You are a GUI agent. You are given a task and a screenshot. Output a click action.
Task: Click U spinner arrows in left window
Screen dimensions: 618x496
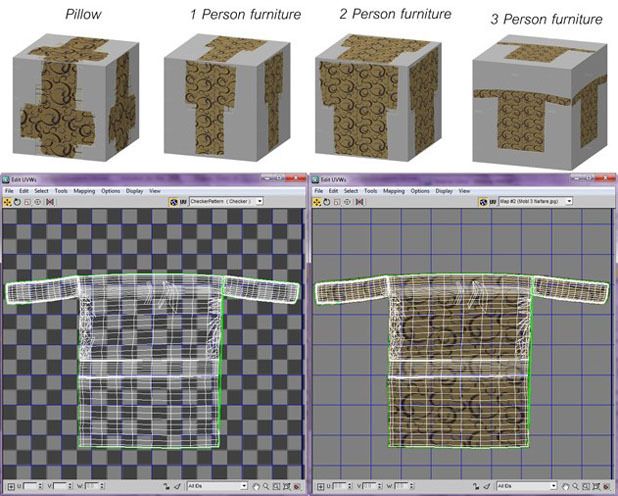(40, 486)
